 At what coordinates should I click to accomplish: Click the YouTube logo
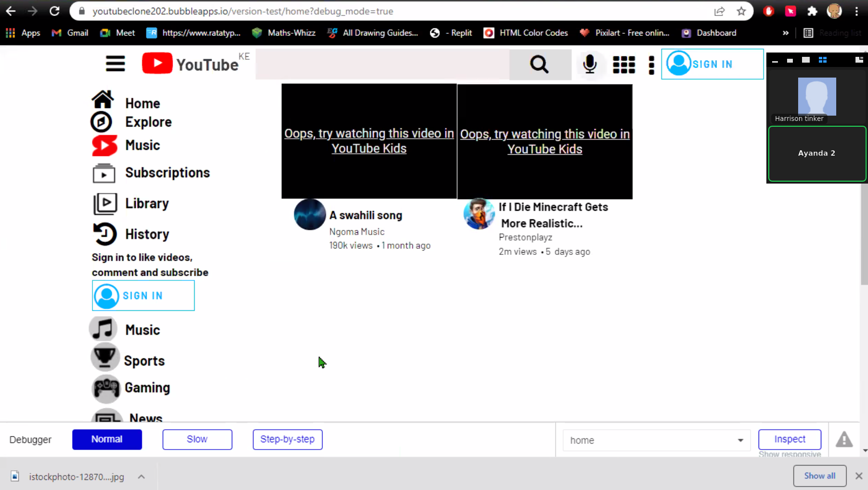190,64
